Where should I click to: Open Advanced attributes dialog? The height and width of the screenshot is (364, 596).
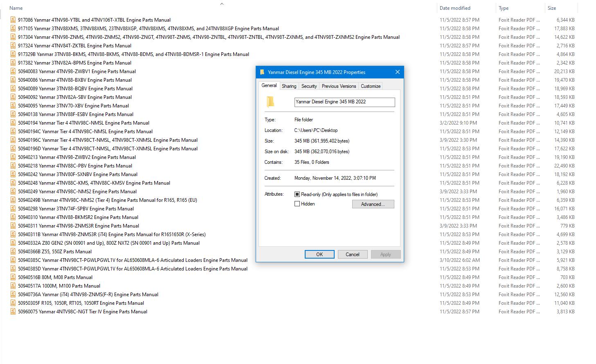point(373,204)
